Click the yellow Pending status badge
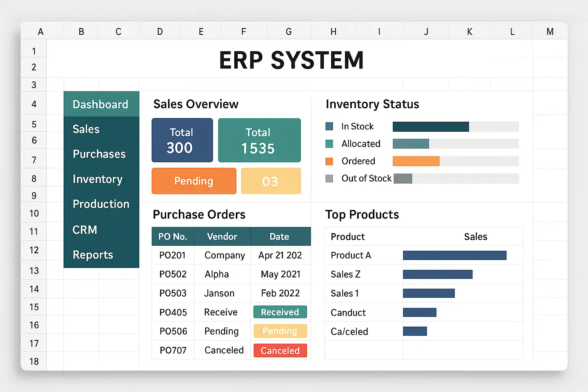588x392 pixels. [280, 331]
